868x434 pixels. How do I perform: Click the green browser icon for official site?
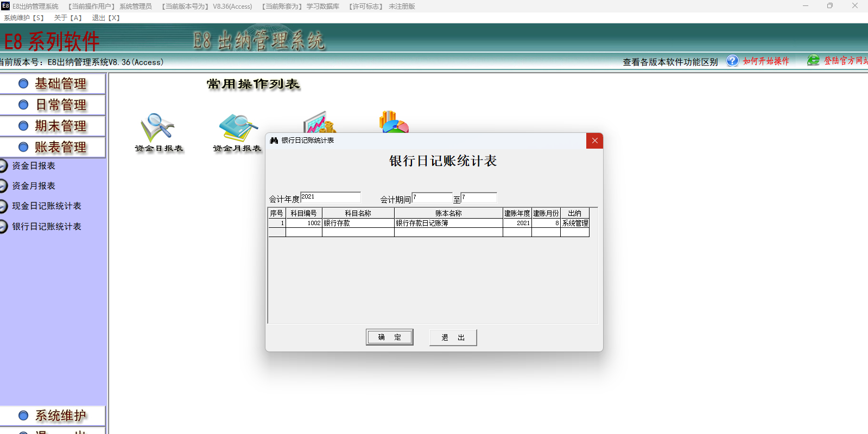tap(813, 60)
